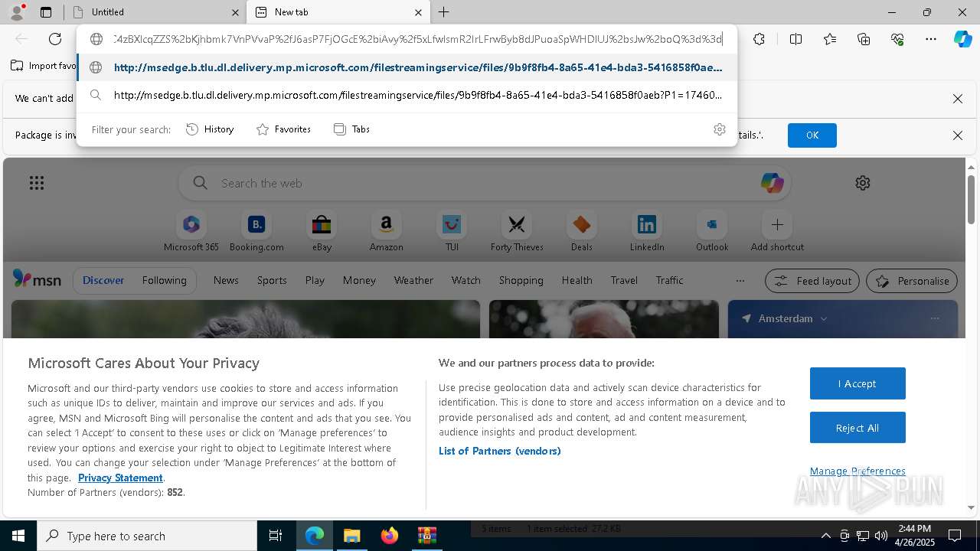The width and height of the screenshot is (980, 551).
Task: Filter search by History
Action: point(210,129)
